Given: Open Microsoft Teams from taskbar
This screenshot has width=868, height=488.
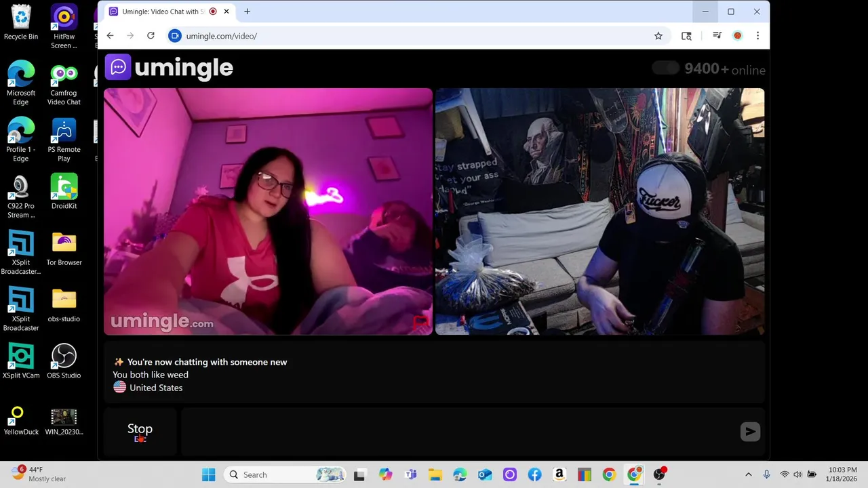Looking at the screenshot, I should 410,474.
